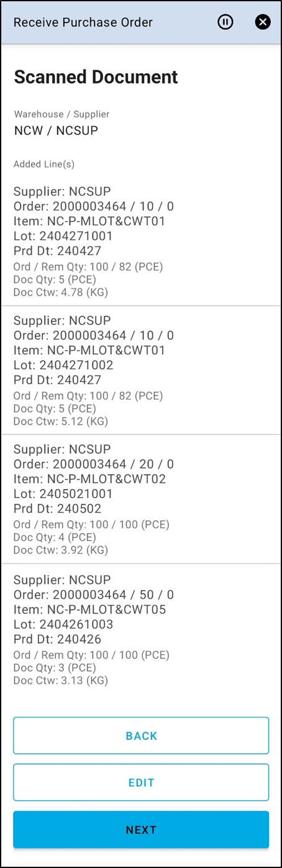The width and height of the screenshot is (282, 868).
Task: Click item NC-P-MLOT&CWT05 text
Action: [90, 609]
